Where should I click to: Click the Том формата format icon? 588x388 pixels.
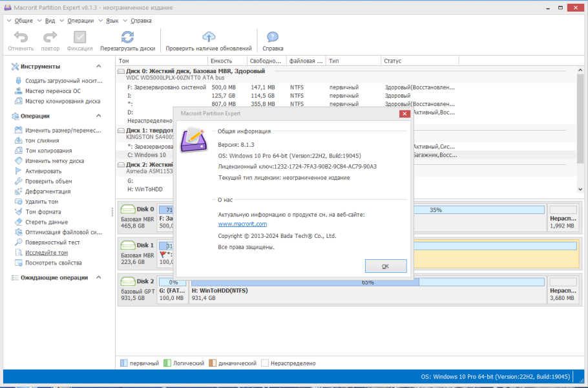18,211
